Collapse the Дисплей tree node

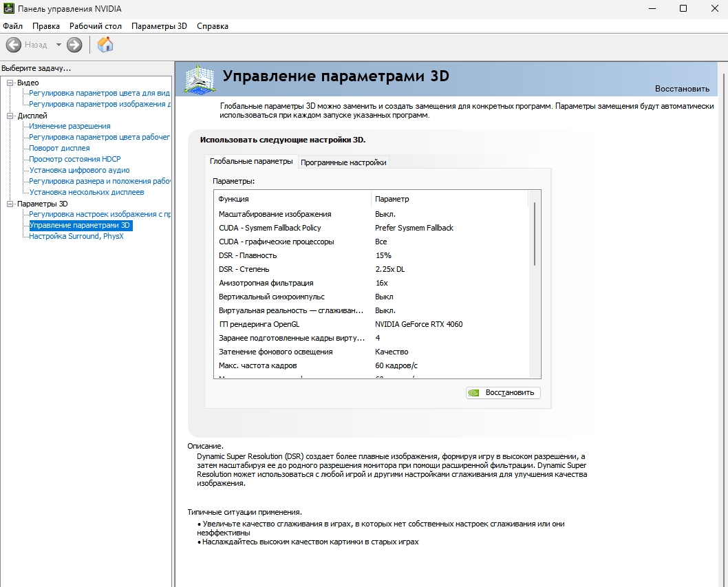[10, 116]
